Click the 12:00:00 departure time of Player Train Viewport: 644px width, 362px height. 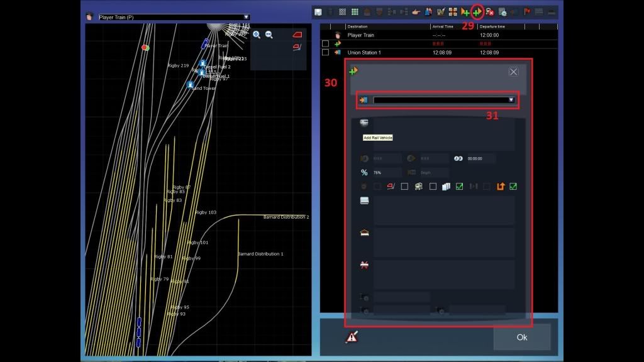click(x=489, y=35)
